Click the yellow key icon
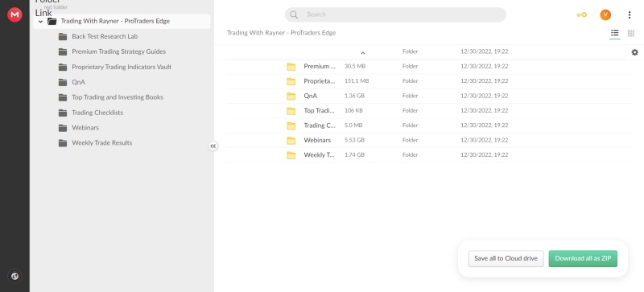The height and width of the screenshot is (292, 644). (581, 14)
